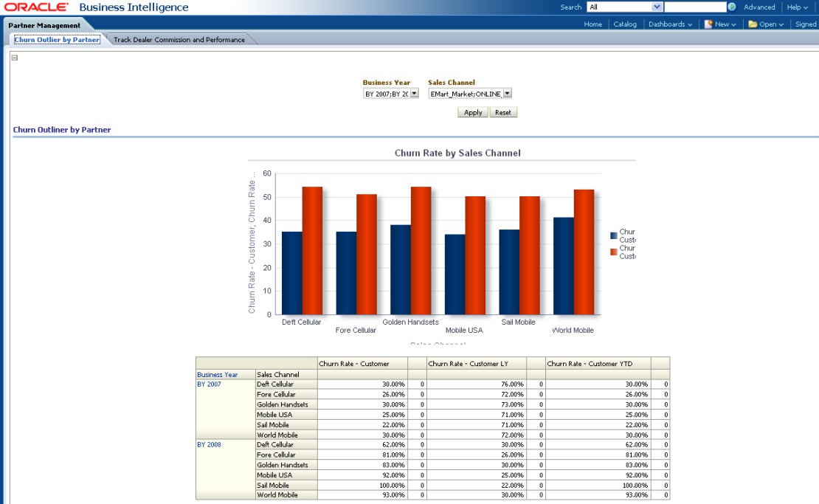Viewport: 819px width, 504px height.
Task: Click the Deft Cellular red bar
Action: tap(312, 251)
